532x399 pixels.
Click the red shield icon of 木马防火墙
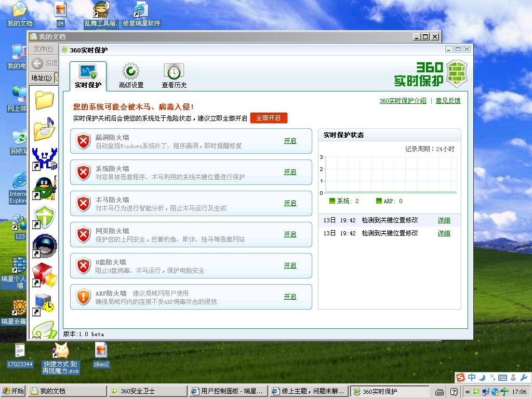(x=84, y=204)
